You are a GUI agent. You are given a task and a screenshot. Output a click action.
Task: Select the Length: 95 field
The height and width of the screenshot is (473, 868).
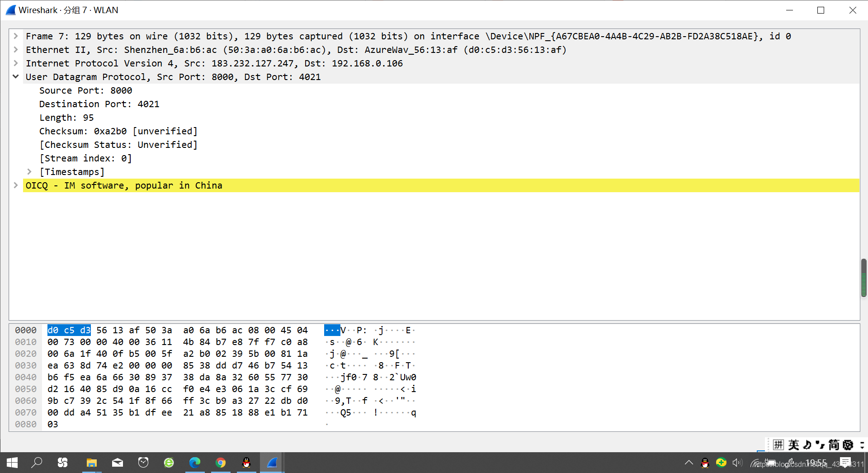click(66, 118)
